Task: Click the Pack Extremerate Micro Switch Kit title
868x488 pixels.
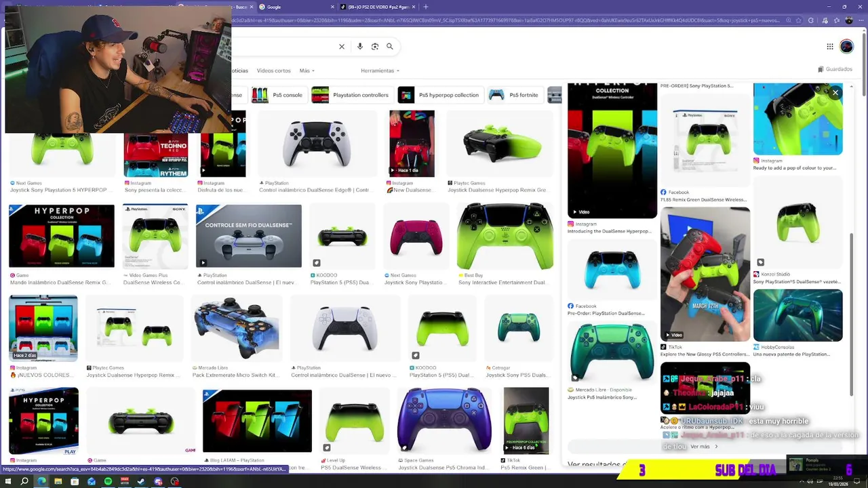Action: [235, 375]
